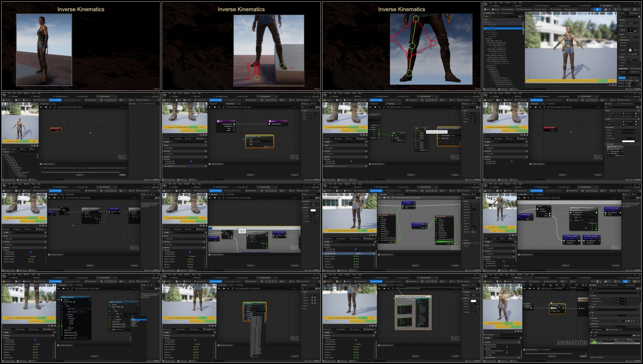The image size is (643, 364).
Task: Open the CR_EchoFootIK Control Rig Class dropdown
Action: [x=619, y=321]
